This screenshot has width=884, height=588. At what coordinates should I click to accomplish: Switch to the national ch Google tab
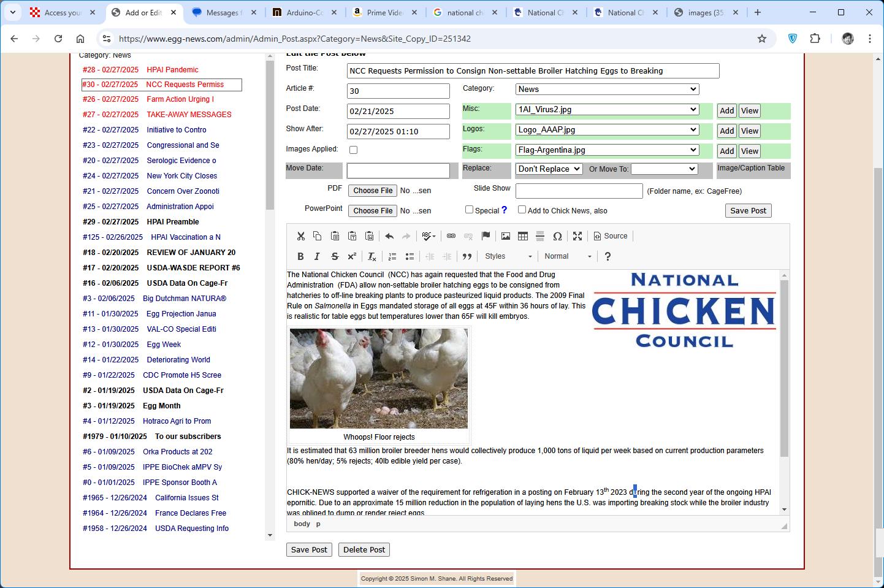[465, 13]
